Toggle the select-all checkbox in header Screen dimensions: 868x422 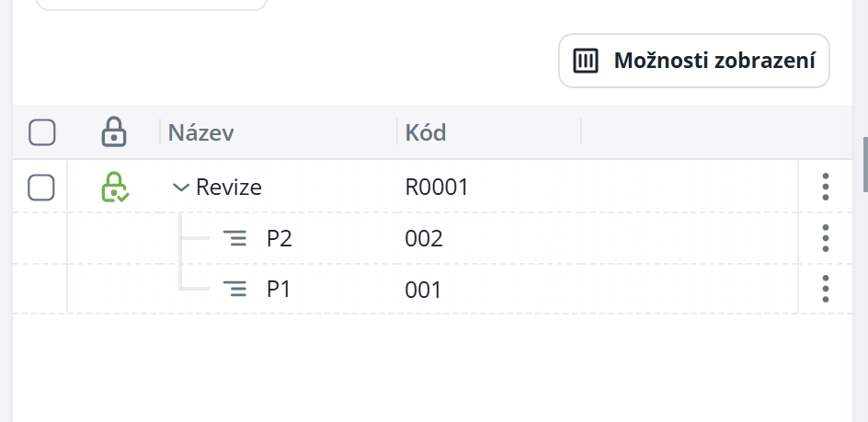(x=42, y=132)
